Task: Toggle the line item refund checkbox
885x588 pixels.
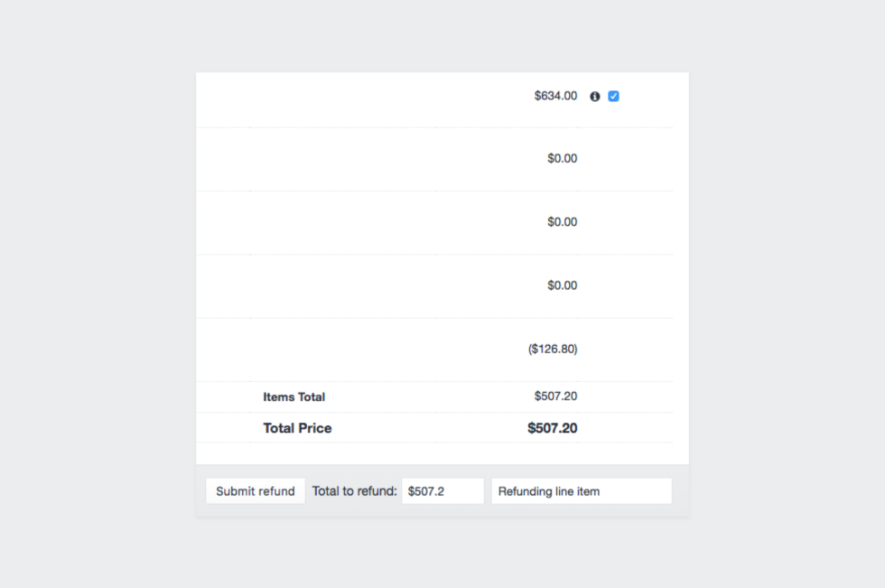Action: pyautogui.click(x=613, y=97)
